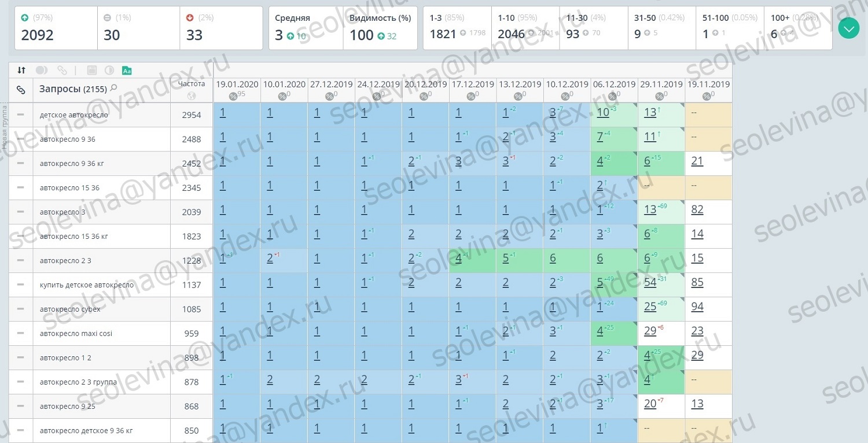Open position 54 link in купить детское автокресло row
This screenshot has height=443, width=868.
pos(650,282)
